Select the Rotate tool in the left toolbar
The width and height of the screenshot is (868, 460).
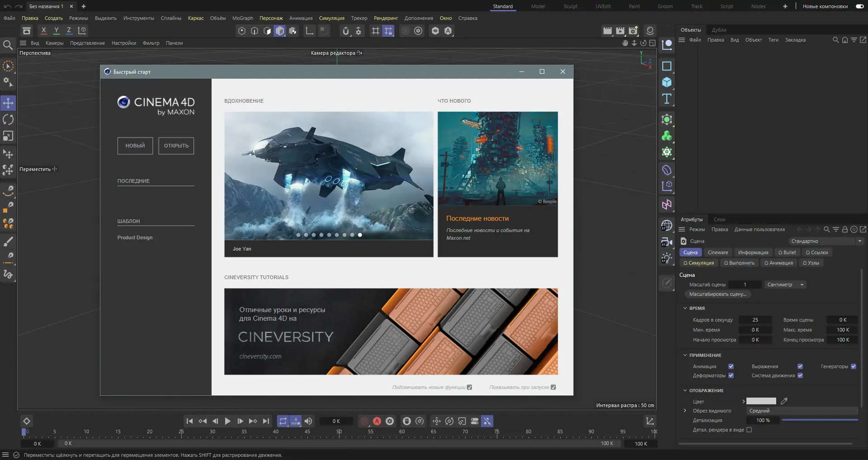click(x=8, y=119)
